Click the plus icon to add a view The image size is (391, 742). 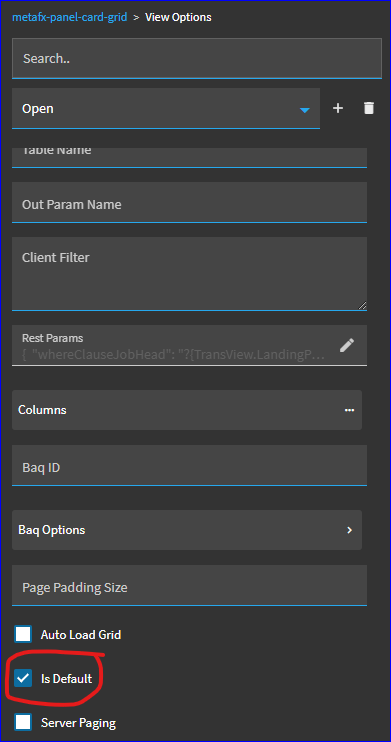pos(338,108)
